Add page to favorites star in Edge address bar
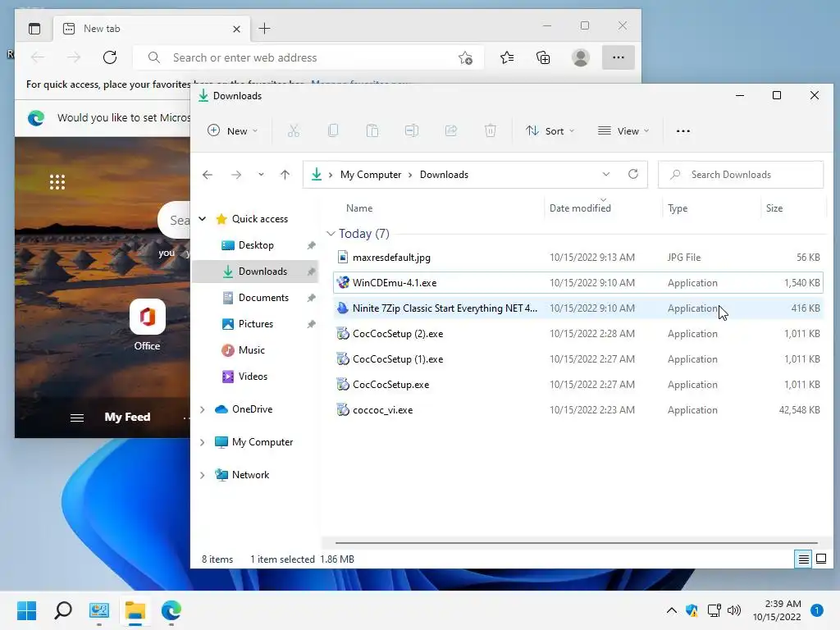This screenshot has width=840, height=630. pyautogui.click(x=465, y=58)
